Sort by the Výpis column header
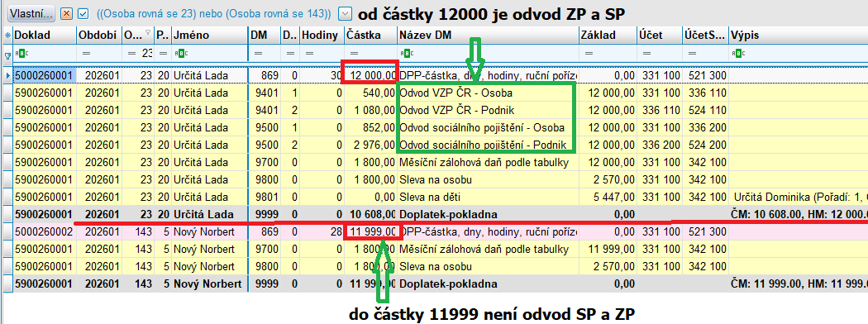 coord(798,36)
